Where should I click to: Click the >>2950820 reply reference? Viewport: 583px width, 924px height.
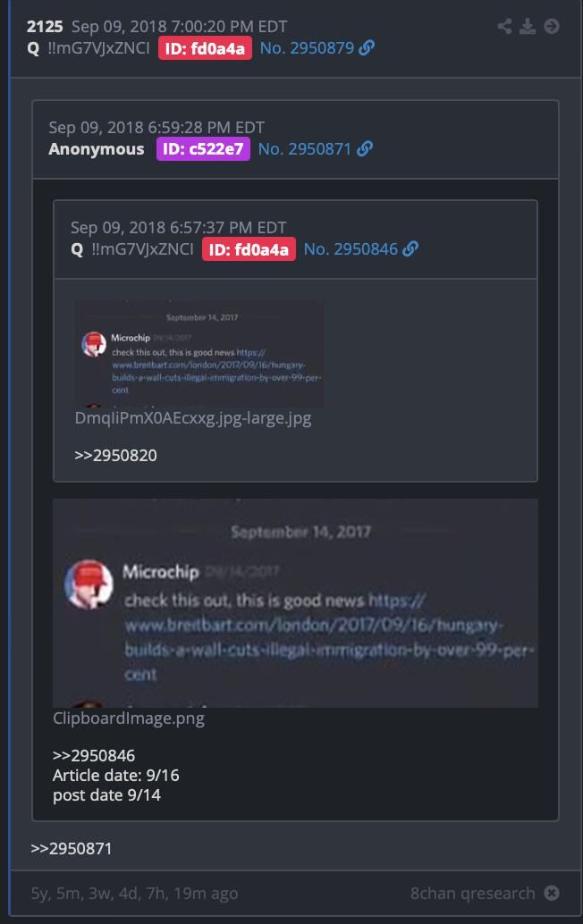115,455
